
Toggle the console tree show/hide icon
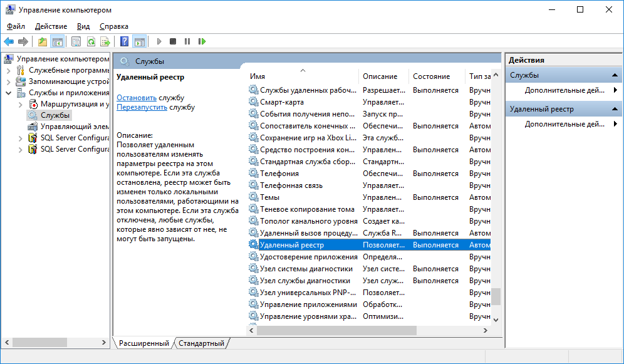tap(57, 41)
